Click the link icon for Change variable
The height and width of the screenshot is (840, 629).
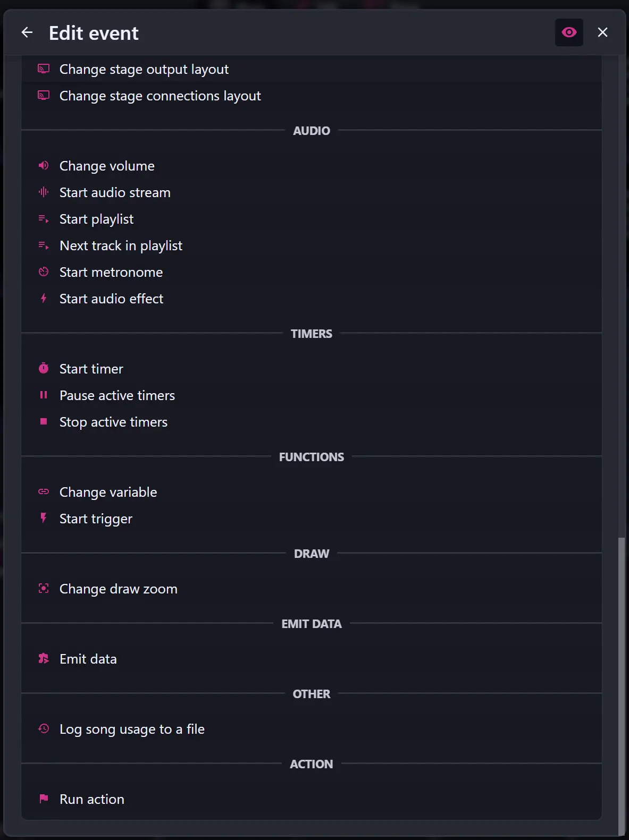(44, 492)
